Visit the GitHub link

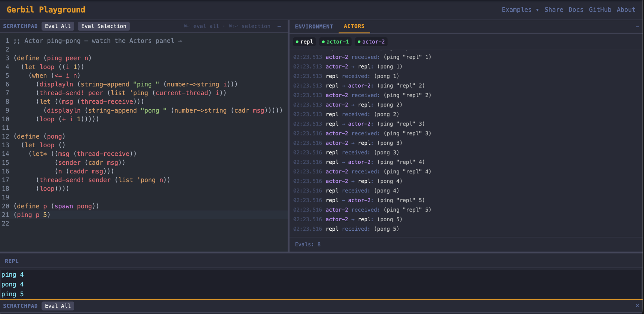click(600, 10)
